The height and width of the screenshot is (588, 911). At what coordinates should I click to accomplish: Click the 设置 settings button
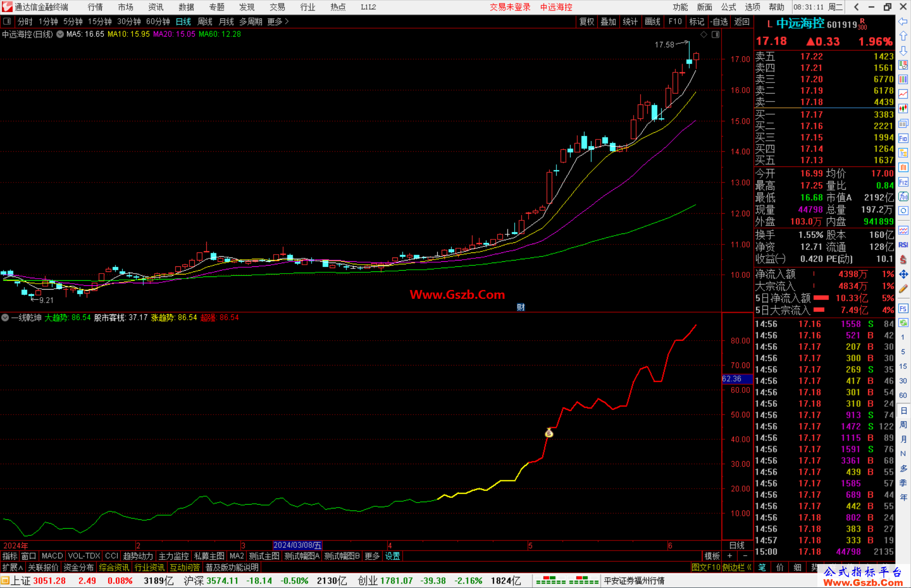pyautogui.click(x=392, y=556)
